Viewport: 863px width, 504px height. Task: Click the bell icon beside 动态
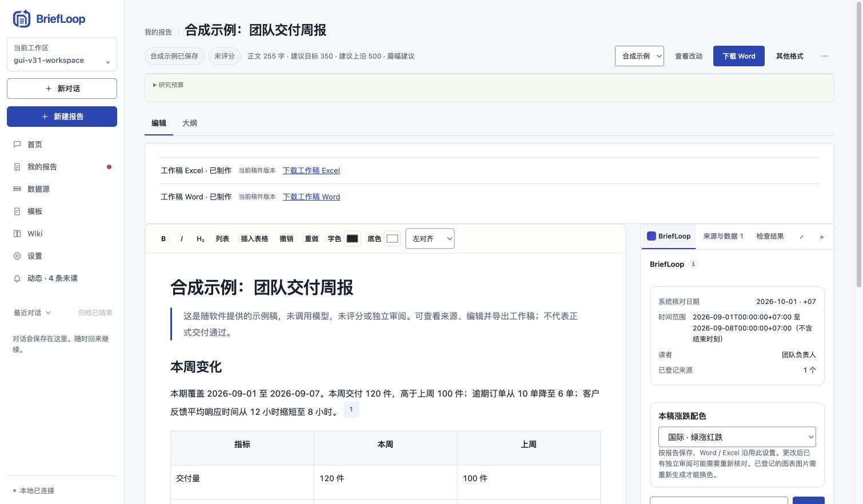[17, 278]
